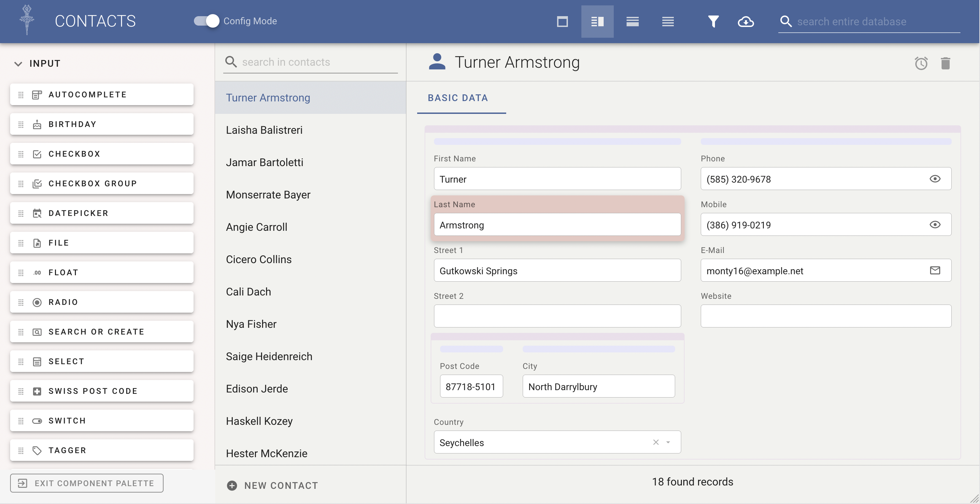Select the single-pane layout icon
Image resolution: width=980 pixels, height=504 pixels.
(x=562, y=21)
